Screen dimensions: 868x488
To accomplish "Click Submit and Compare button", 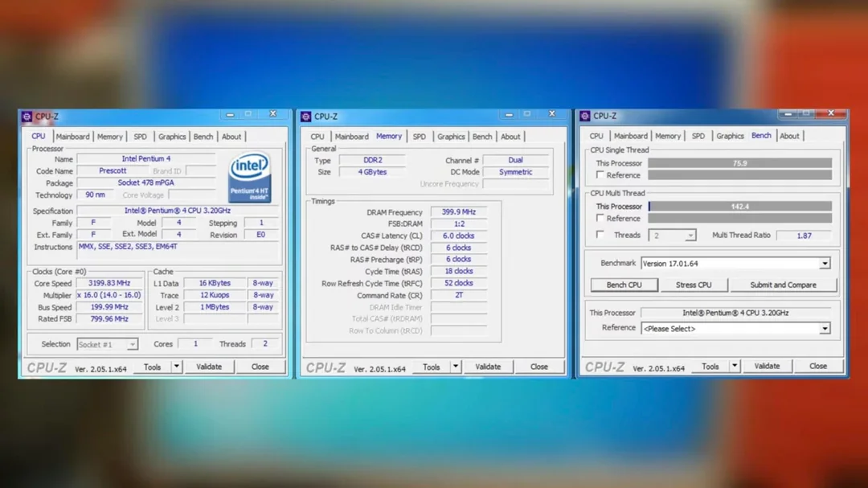I will coord(784,285).
